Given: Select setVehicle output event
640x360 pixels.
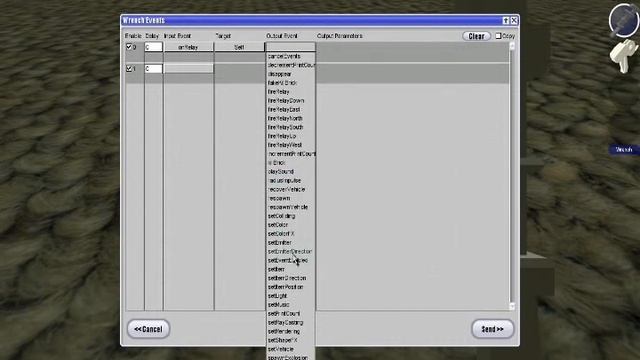Looking at the screenshot, I should pos(281,349).
